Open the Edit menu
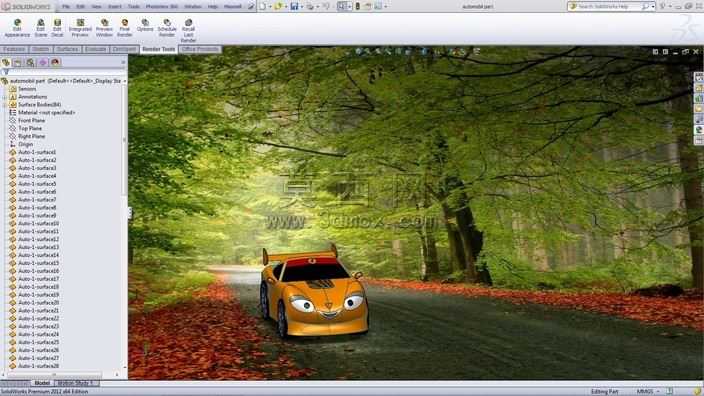This screenshot has width=704, height=396. coord(80,6)
